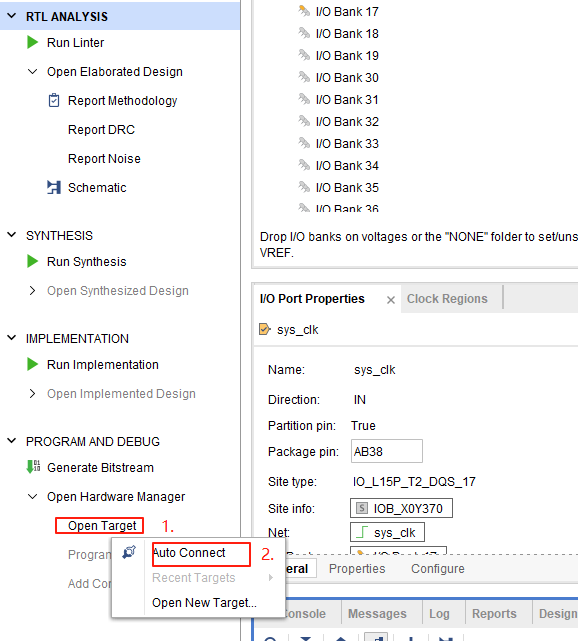Expand Open Synthesized Design
The height and width of the screenshot is (641, 578).
coord(33,291)
